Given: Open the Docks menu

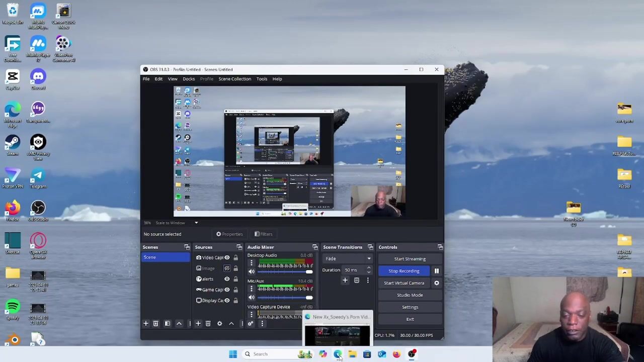Looking at the screenshot, I should pyautogui.click(x=189, y=79).
